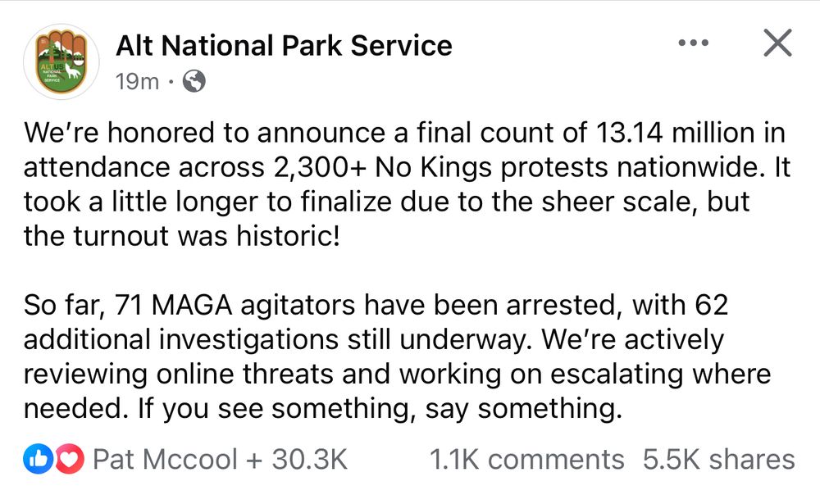Open the Alt National Park Service page name
Viewport: 820px width, 504px height.
click(284, 44)
